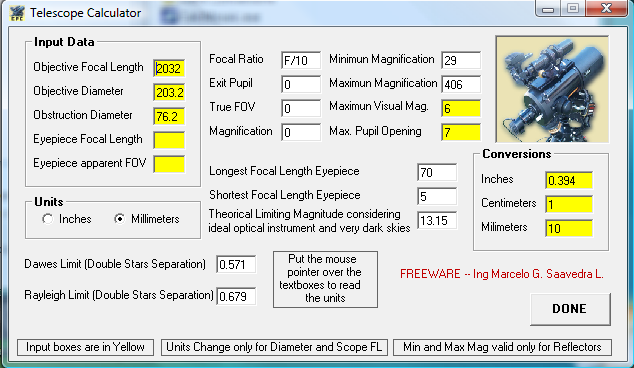Click the Max. Pupil Opening yellow field
634x368 pixels.
click(x=461, y=132)
